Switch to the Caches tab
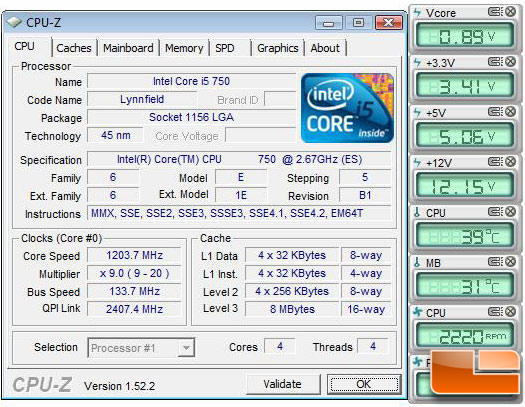Screen dimensions: 525x407 [74, 48]
